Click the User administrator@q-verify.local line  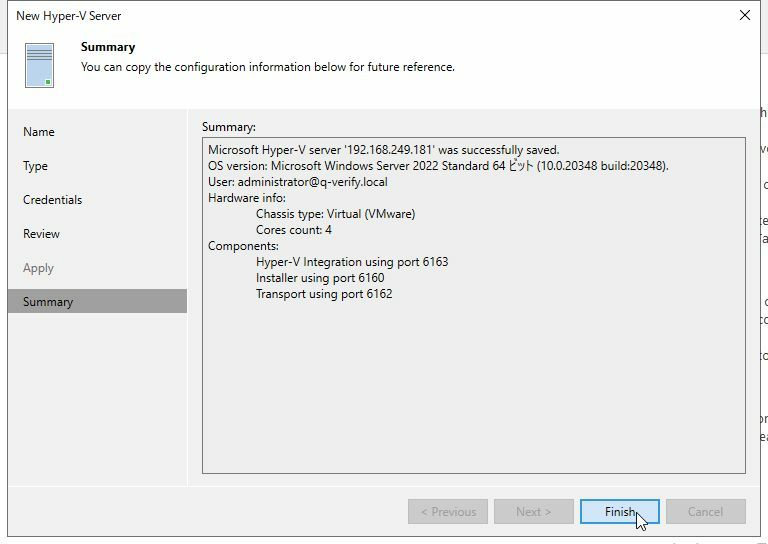[297, 182]
